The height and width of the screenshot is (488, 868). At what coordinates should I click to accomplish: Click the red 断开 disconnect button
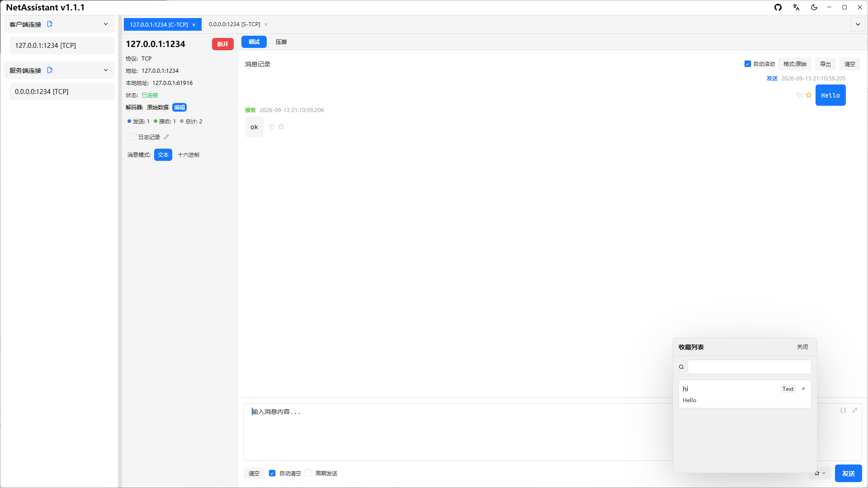click(x=223, y=44)
